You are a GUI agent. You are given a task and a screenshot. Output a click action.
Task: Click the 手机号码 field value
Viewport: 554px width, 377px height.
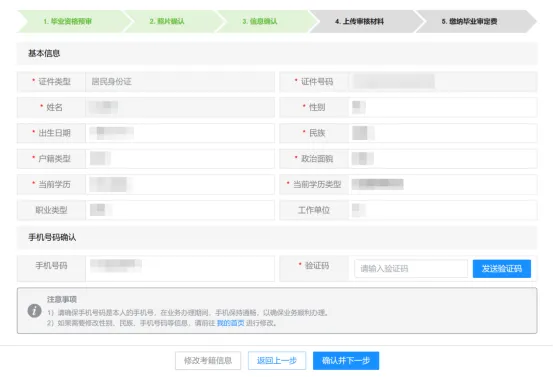pyautogui.click(x=180, y=269)
